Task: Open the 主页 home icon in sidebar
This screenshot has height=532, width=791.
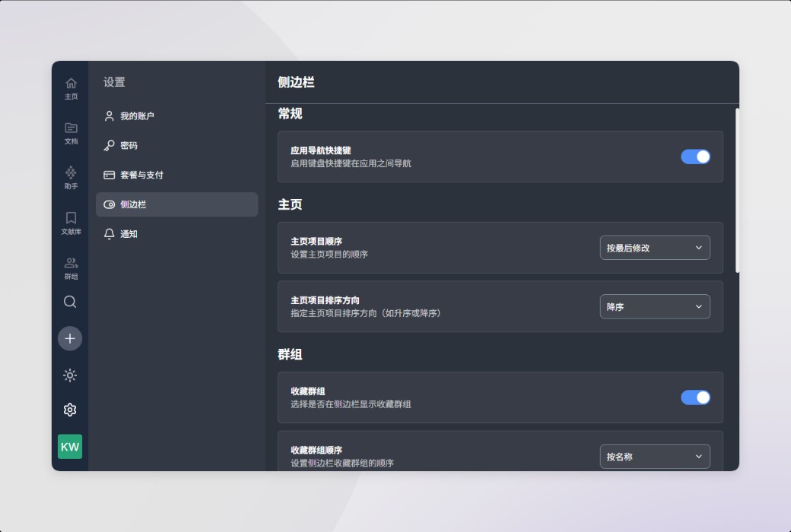Action: 71,88
